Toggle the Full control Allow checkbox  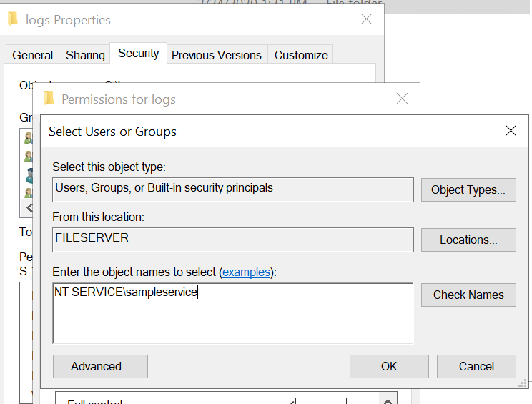(289, 402)
